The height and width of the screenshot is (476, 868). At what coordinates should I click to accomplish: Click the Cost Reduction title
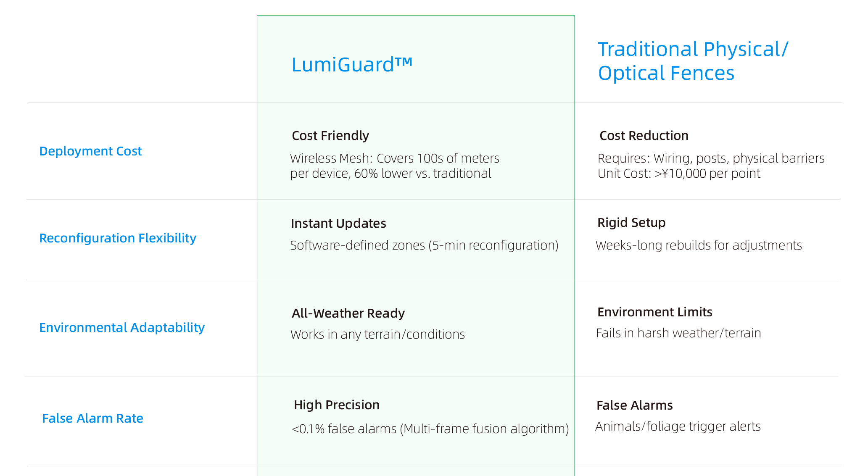click(644, 135)
